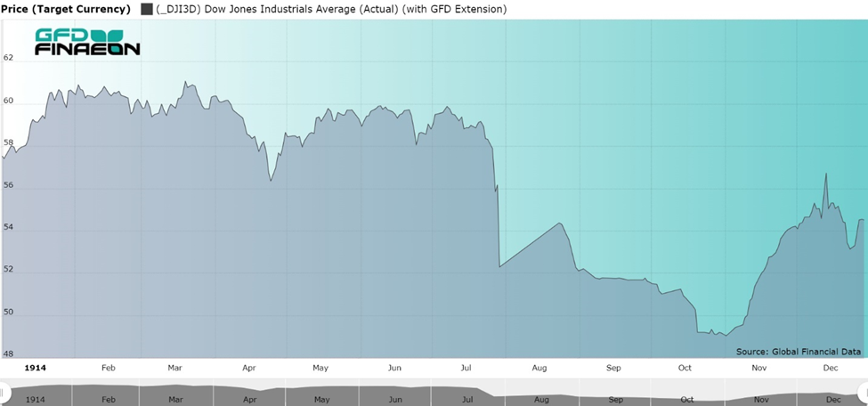Click Oct in the bottom range navigator
The width and height of the screenshot is (868, 406).
pyautogui.click(x=687, y=400)
